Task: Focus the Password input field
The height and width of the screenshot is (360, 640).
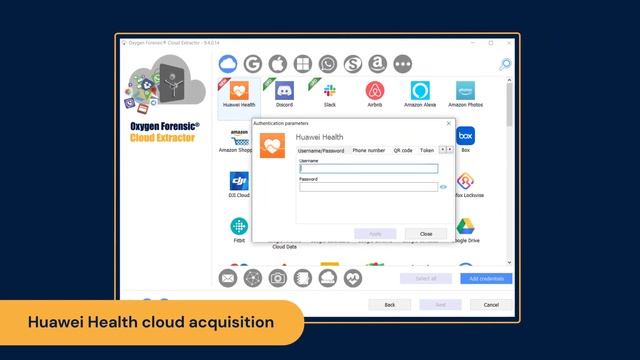Action: (x=369, y=187)
